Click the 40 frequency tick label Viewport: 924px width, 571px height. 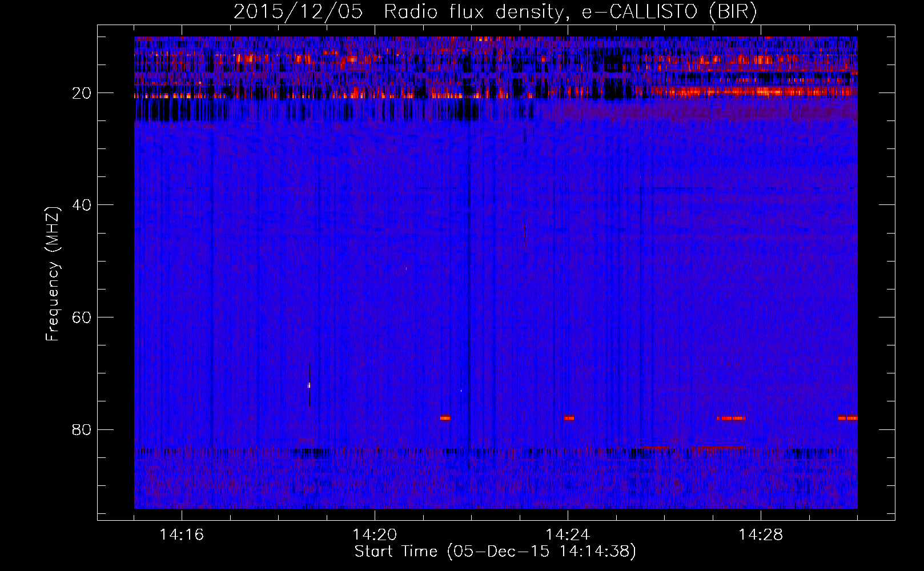pos(82,205)
